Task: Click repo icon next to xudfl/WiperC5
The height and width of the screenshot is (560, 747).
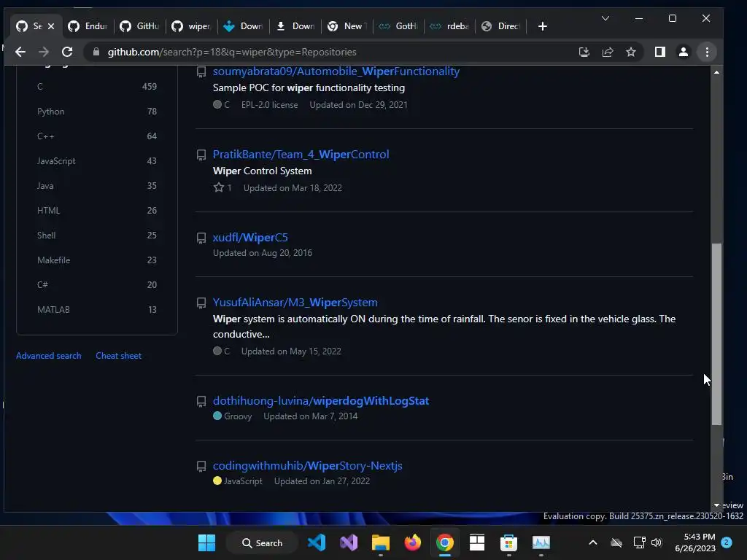Action: 201,238
